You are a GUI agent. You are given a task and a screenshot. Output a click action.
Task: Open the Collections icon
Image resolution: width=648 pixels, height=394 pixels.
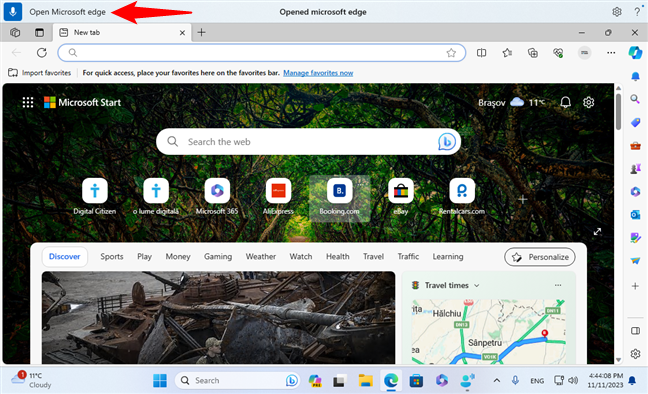533,53
